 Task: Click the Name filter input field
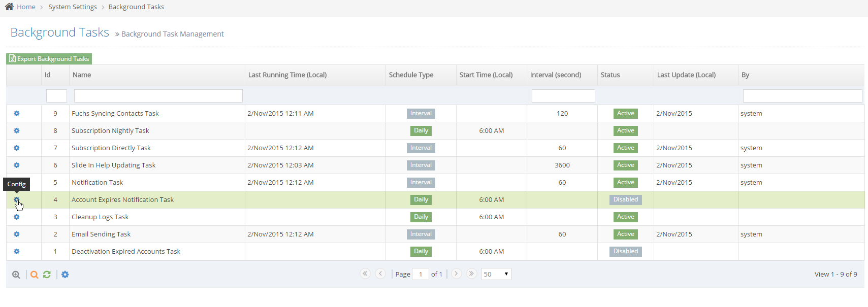pos(158,96)
